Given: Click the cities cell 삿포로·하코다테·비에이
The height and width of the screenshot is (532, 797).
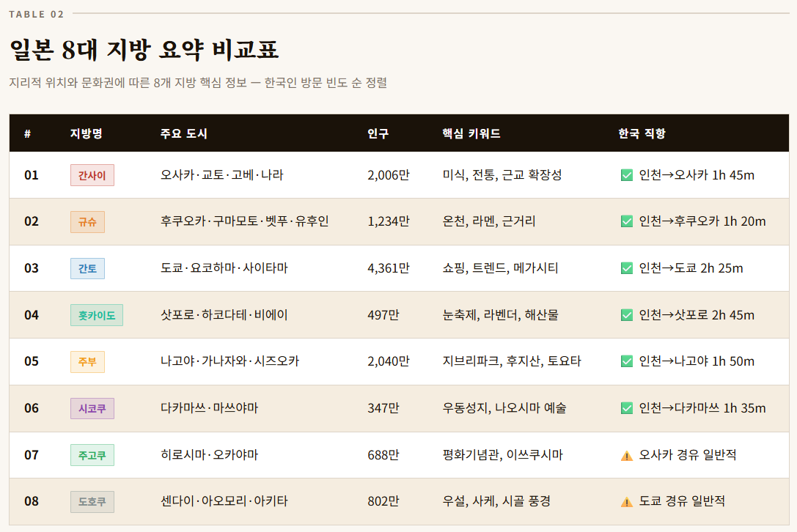Looking at the screenshot, I should (224, 314).
